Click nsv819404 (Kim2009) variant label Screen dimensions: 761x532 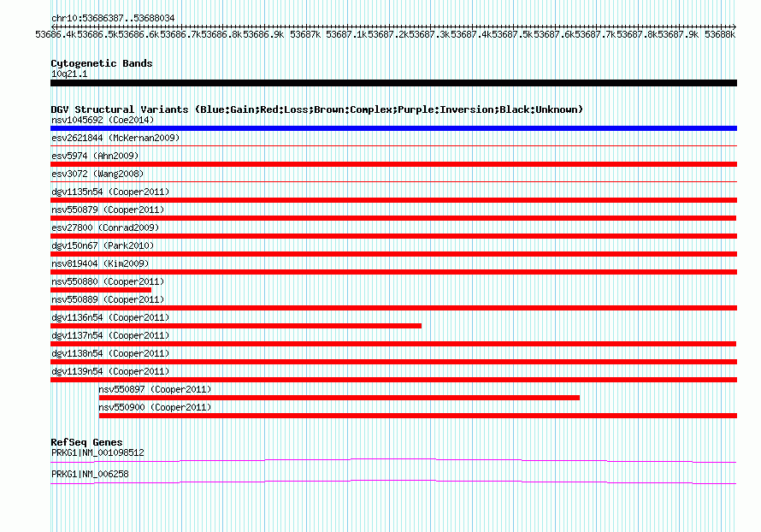coord(100,263)
